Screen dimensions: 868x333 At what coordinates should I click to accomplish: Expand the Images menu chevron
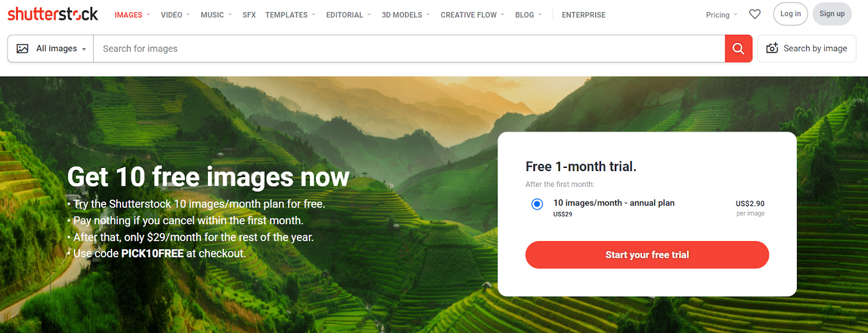[148, 15]
